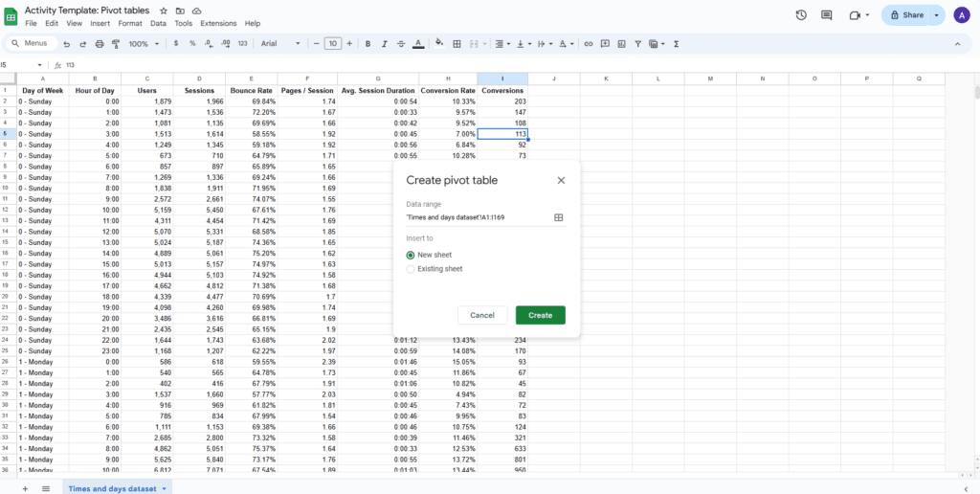Increase decimal places
The width and height of the screenshot is (980, 494).
pyautogui.click(x=226, y=44)
